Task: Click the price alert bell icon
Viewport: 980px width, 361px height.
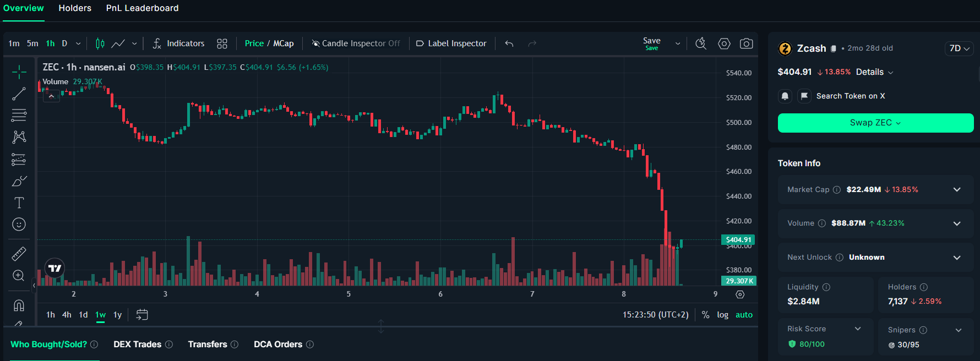Action: (785, 96)
